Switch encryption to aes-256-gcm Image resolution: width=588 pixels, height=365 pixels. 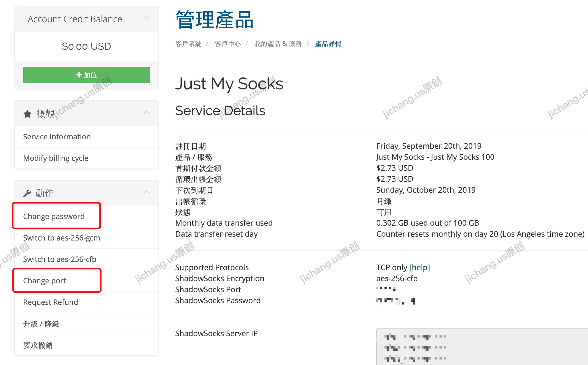[62, 238]
